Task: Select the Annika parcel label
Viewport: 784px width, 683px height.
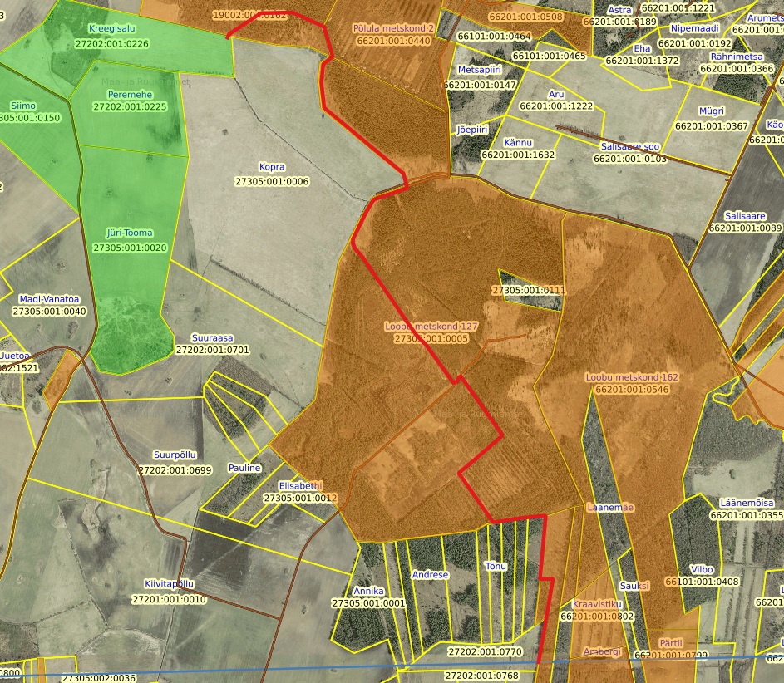Action: [x=368, y=591]
